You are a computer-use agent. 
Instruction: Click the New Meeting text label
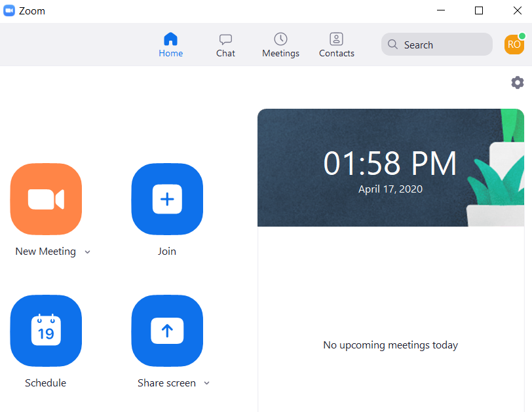click(x=45, y=252)
